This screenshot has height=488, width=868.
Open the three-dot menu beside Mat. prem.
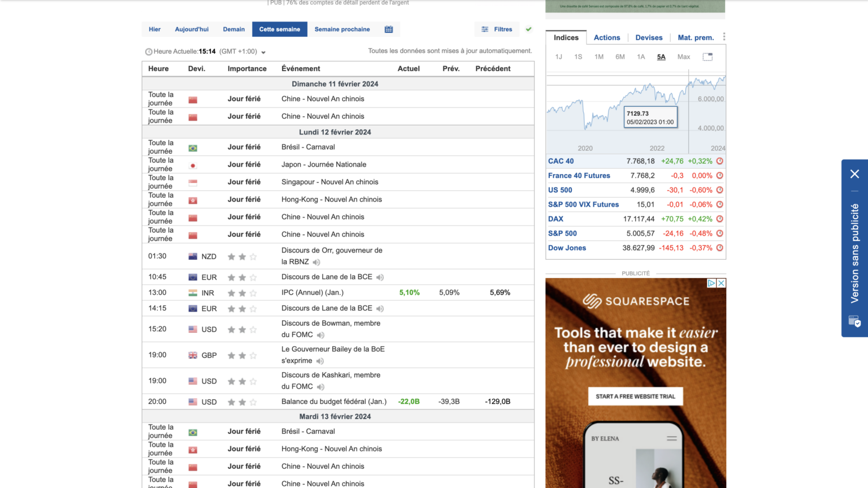click(x=724, y=36)
